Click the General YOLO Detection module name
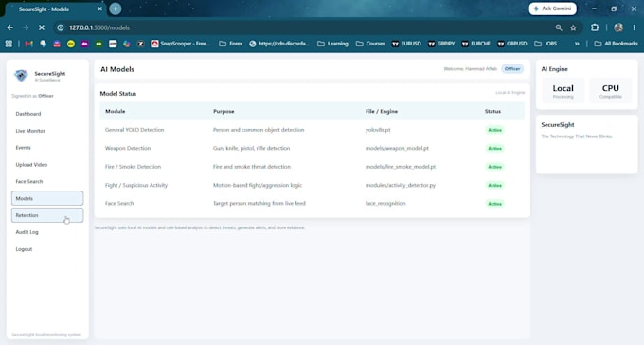 point(134,130)
